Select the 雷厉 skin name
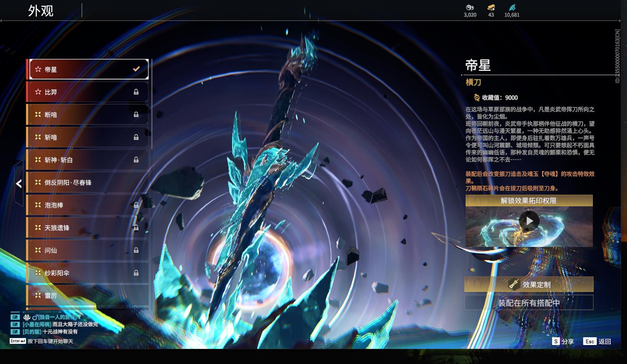 [x=51, y=295]
